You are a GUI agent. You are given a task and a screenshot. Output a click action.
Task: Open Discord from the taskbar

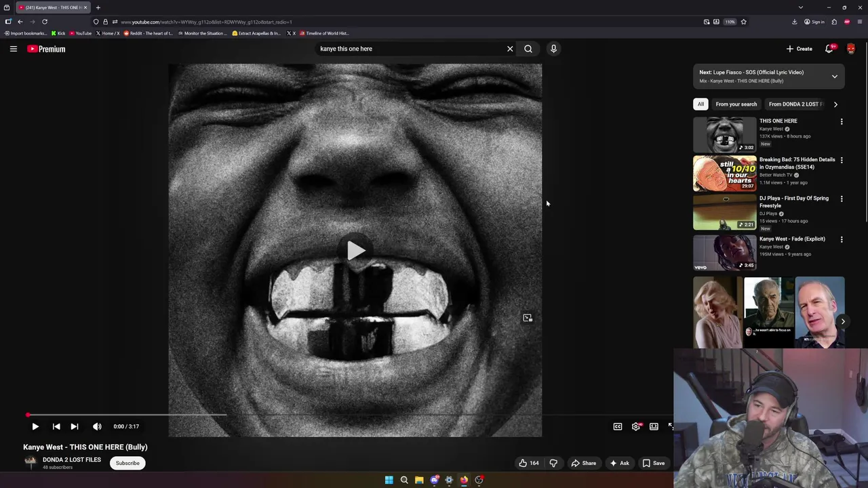pos(434,480)
